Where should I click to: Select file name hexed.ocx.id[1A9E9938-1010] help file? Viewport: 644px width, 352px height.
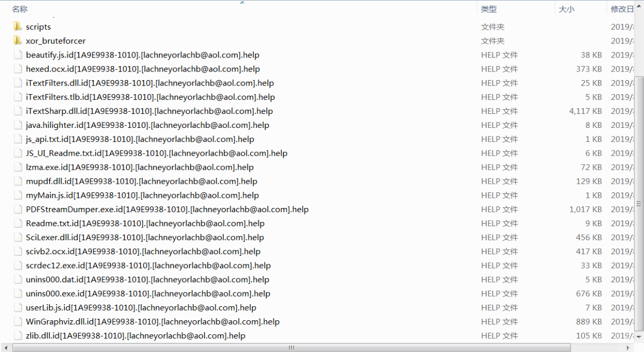pos(143,69)
